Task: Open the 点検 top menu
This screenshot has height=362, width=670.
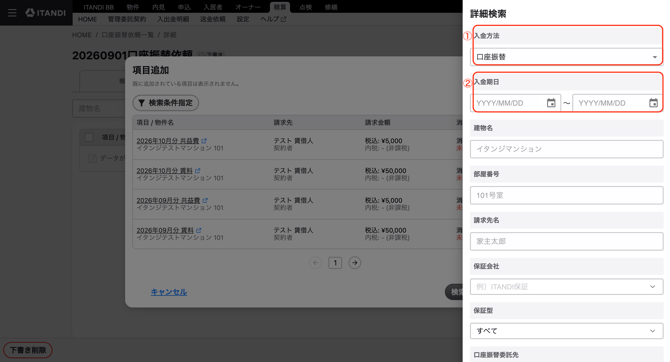Action: pyautogui.click(x=306, y=7)
